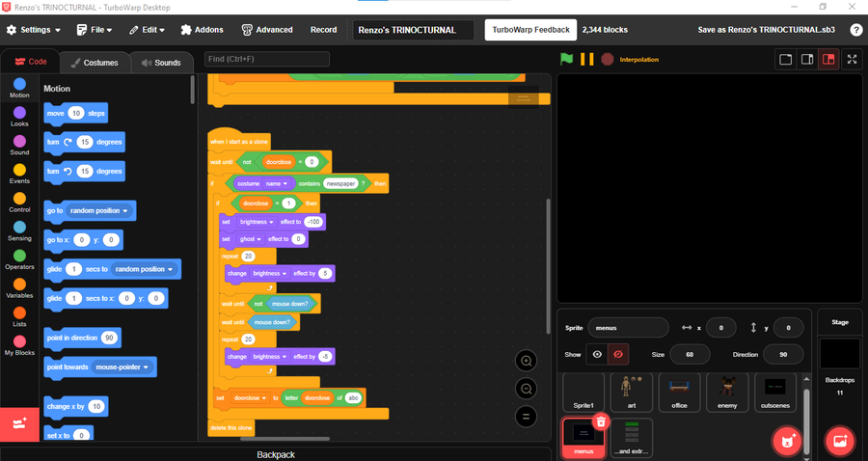The height and width of the screenshot is (461, 868).
Task: Open the Settings dropdown menu
Action: pos(33,30)
